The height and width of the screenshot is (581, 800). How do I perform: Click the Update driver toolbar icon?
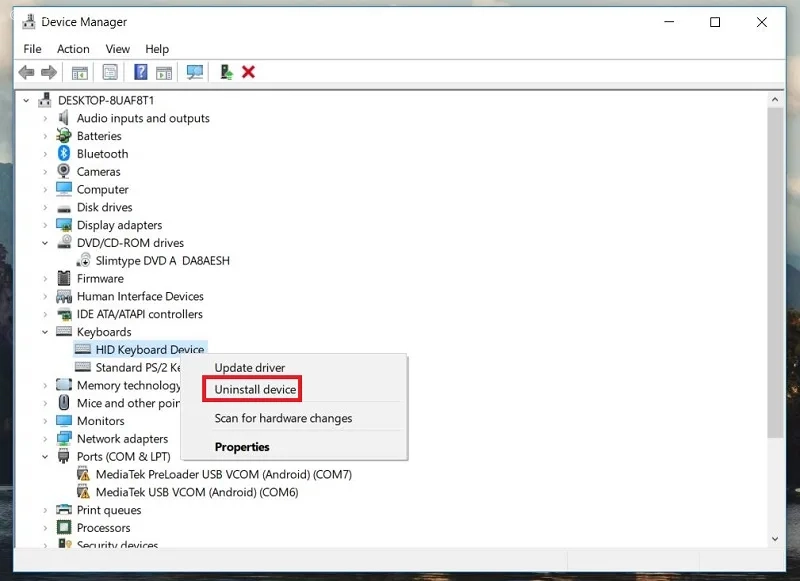[226, 72]
